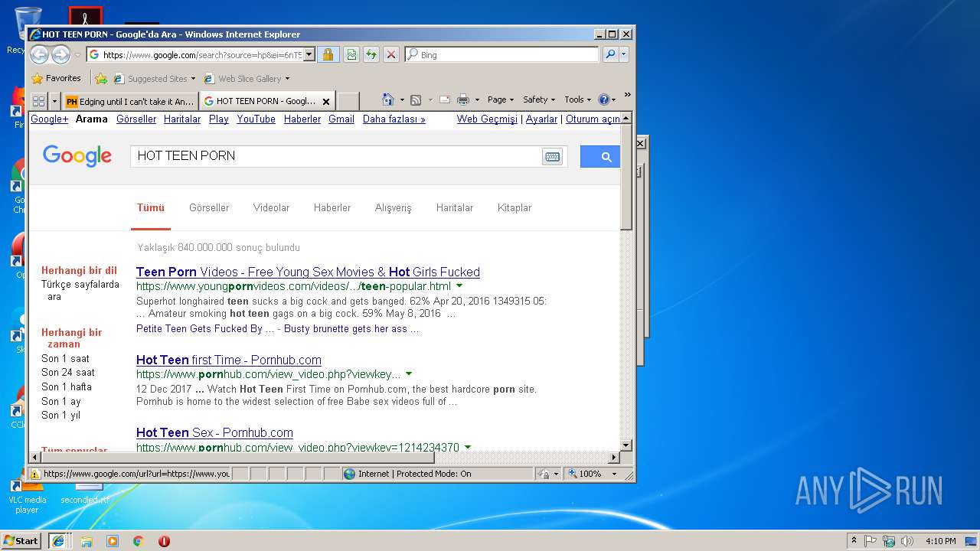Open Web Slice Gallery in favorites bar

point(247,78)
